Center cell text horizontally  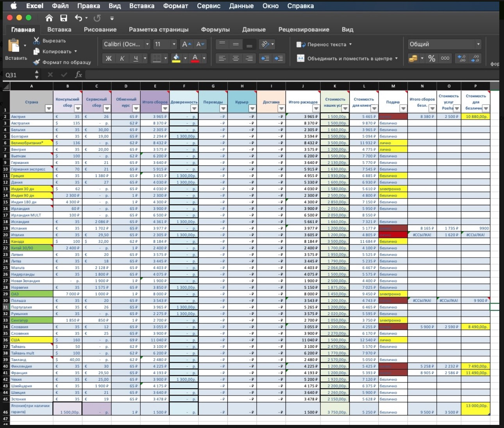click(236, 58)
